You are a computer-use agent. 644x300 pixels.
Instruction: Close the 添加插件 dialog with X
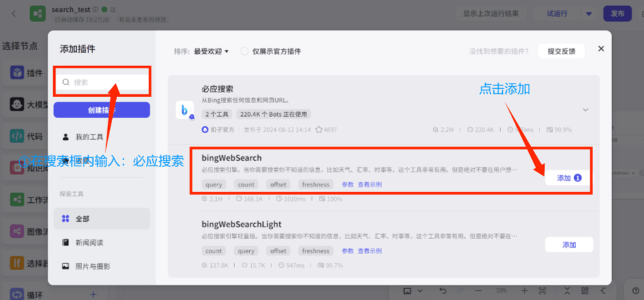pos(601,49)
